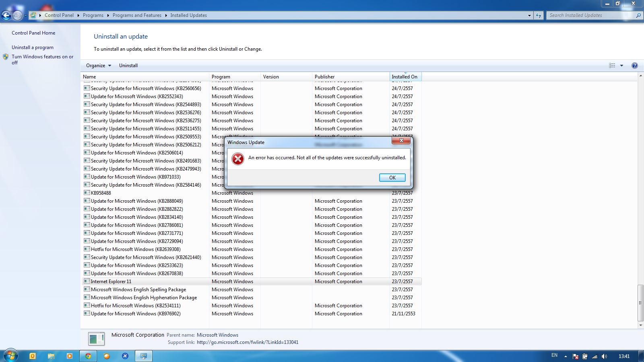Viewport: 644px width, 362px height.
Task: Open Turn Windows features on or off
Action: [x=43, y=60]
